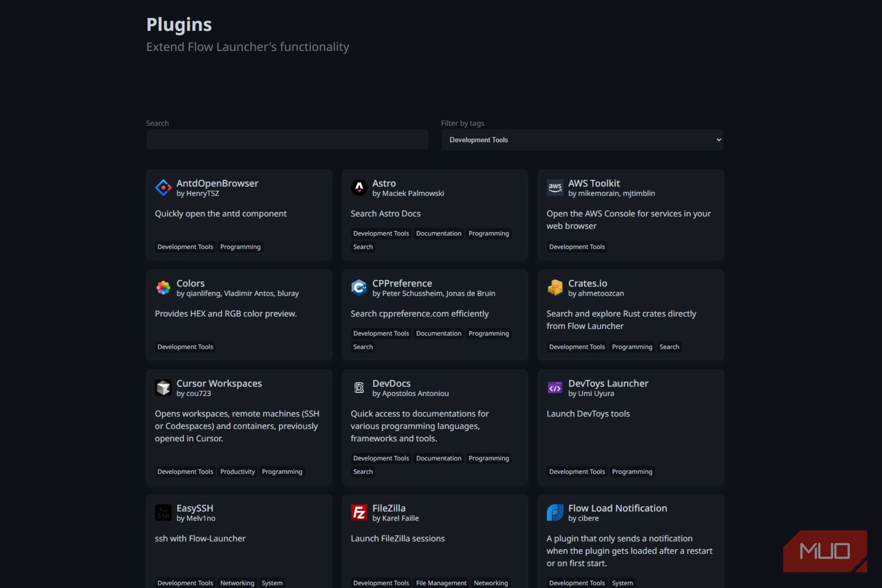
Task: Click the Astro plugin logo icon
Action: coord(359,188)
